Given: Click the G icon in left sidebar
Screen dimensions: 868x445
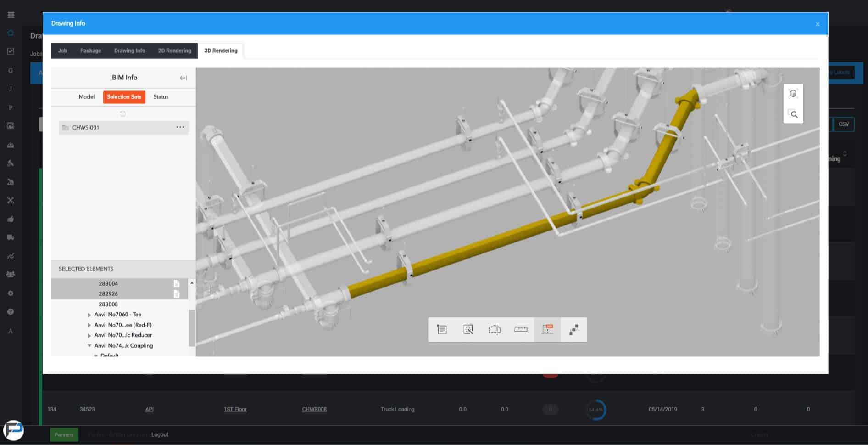Looking at the screenshot, I should pos(11,71).
